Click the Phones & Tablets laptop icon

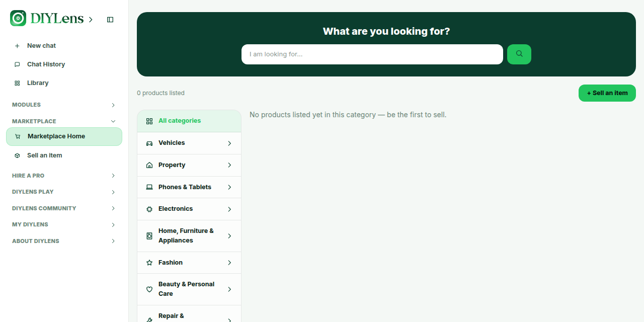click(x=149, y=187)
